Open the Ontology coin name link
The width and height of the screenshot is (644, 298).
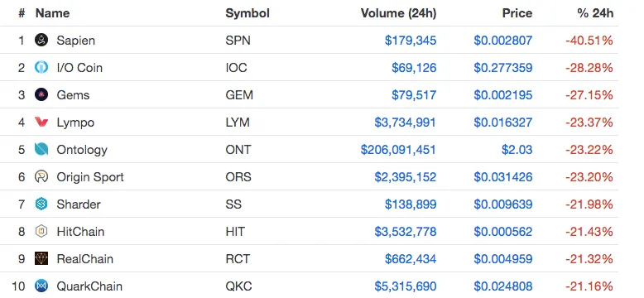82,150
